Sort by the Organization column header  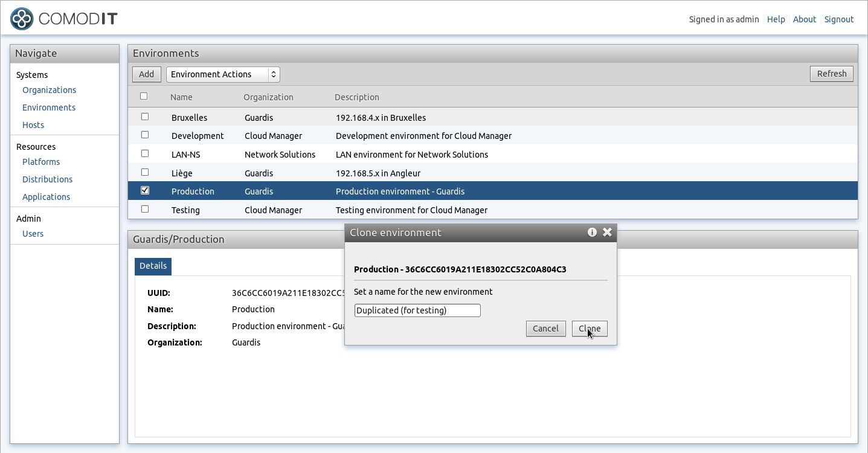[x=268, y=97]
